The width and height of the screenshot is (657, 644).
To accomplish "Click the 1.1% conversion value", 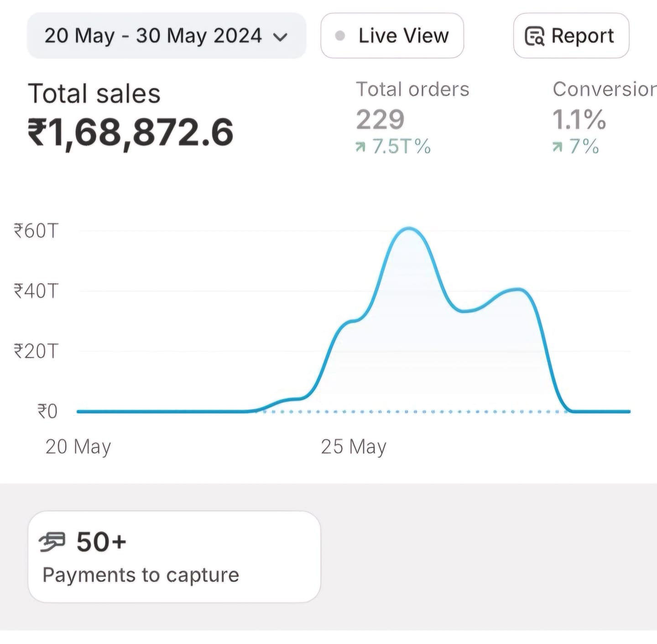I will (x=579, y=119).
